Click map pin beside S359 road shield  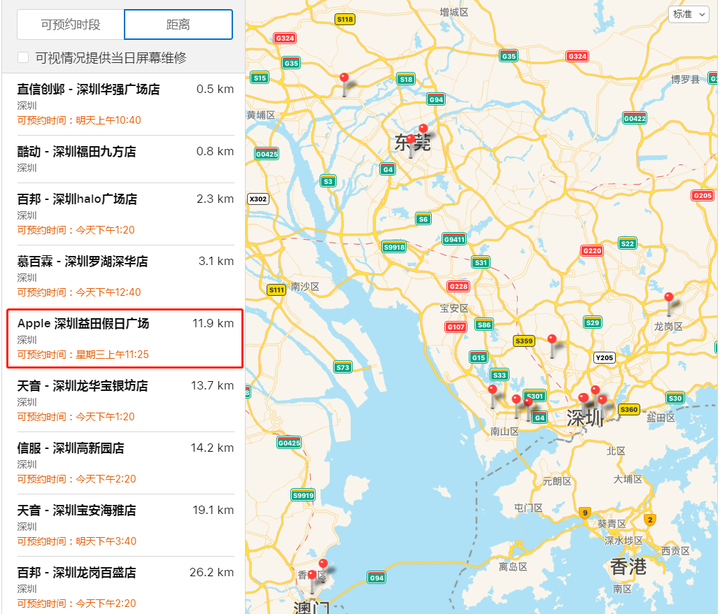(552, 346)
